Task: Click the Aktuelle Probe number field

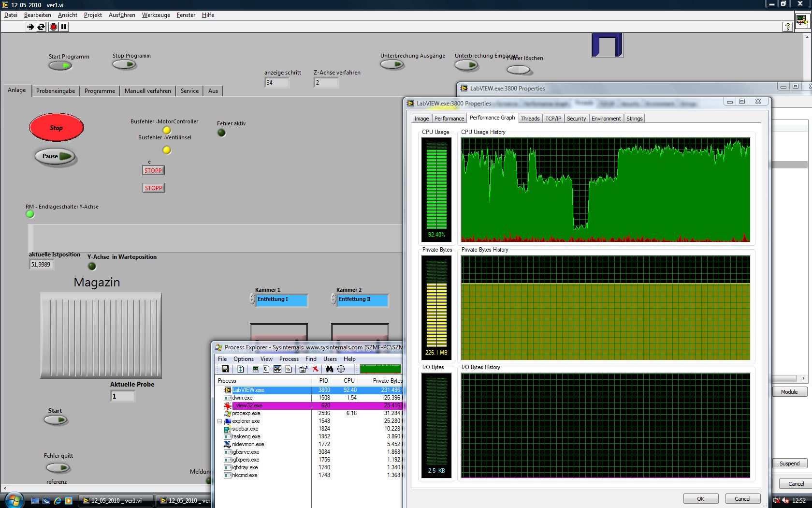Action: (123, 396)
